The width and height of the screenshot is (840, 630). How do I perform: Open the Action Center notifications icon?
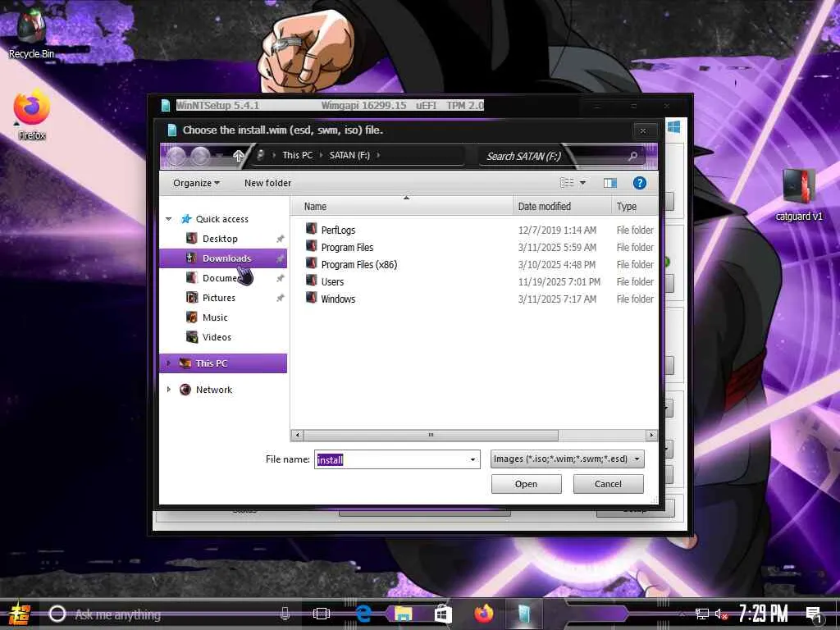(x=814, y=615)
